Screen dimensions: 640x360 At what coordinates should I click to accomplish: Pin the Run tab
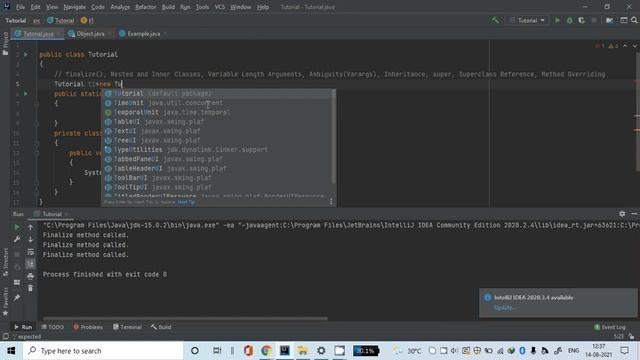17,298
